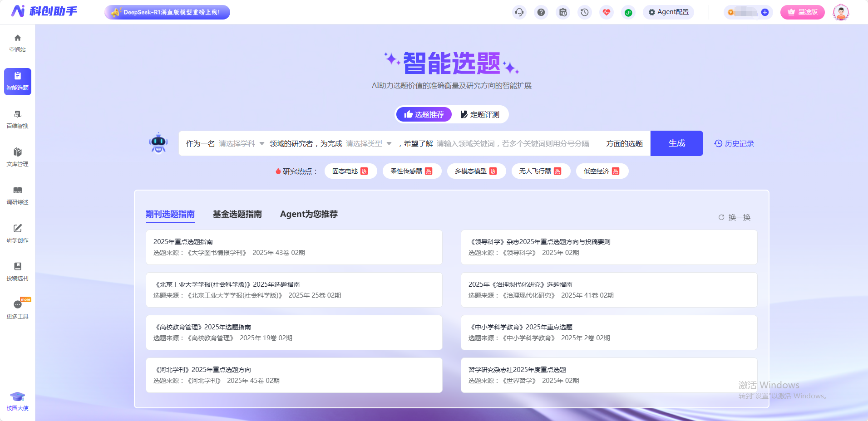
Task: Open 历史记录 history link
Action: [x=734, y=143]
